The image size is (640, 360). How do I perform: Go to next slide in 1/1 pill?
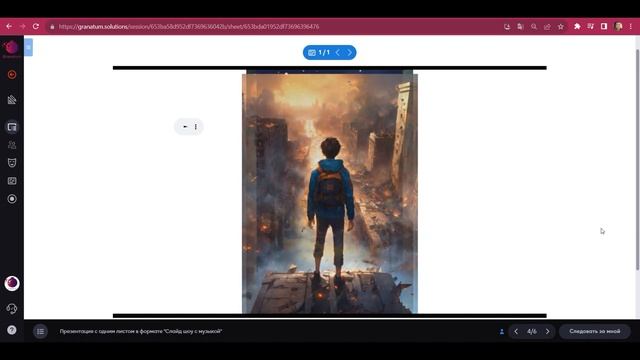tap(349, 53)
